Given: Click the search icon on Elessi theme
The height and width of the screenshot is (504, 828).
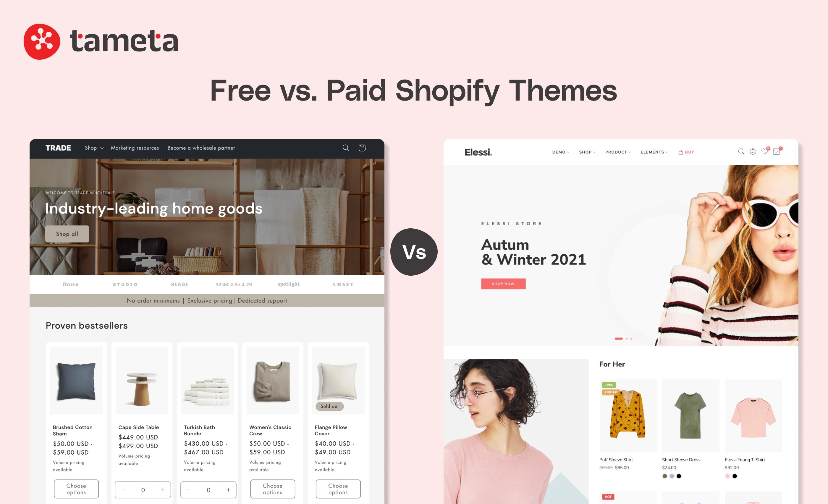Looking at the screenshot, I should (740, 153).
